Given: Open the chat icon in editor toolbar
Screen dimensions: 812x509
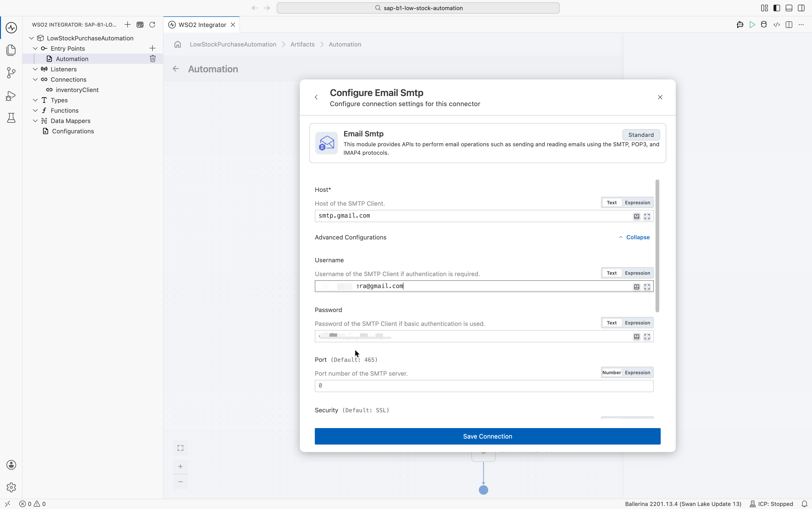Looking at the screenshot, I should [740, 25].
